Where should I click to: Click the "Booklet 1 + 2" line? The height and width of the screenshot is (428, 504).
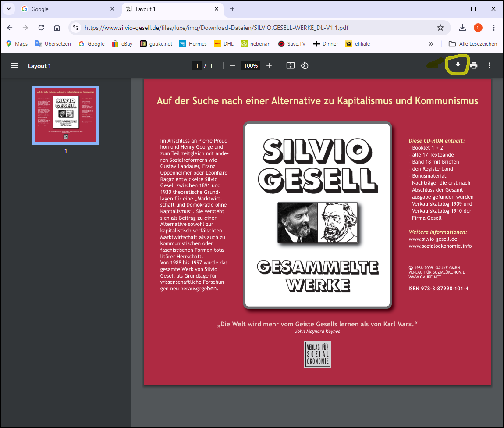pyautogui.click(x=426, y=148)
